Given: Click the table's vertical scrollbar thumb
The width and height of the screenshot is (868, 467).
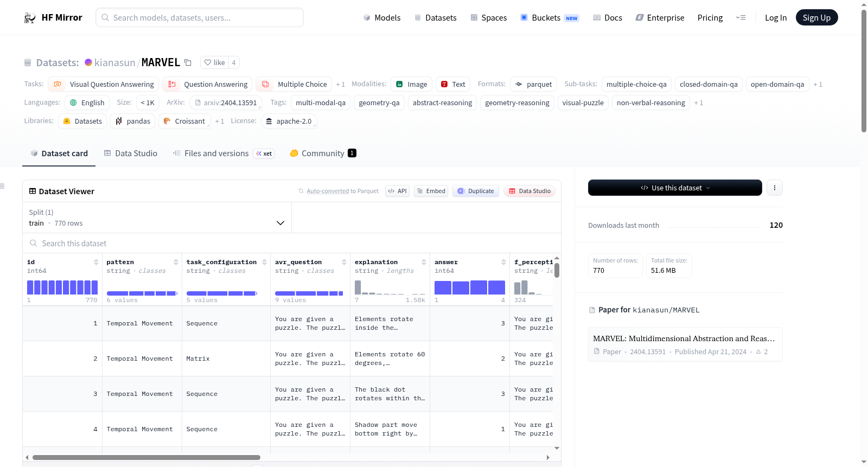Looking at the screenshot, I should [557, 270].
